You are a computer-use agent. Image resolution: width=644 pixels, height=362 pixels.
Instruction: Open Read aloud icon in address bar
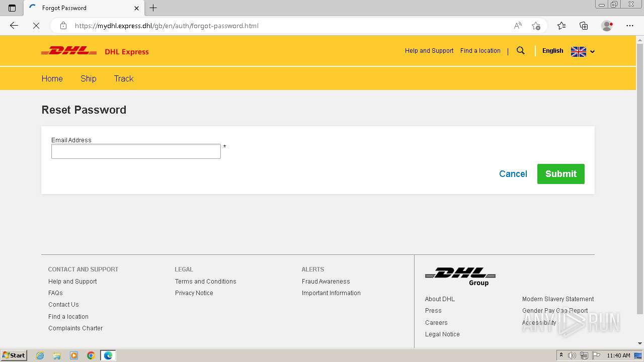(x=518, y=26)
